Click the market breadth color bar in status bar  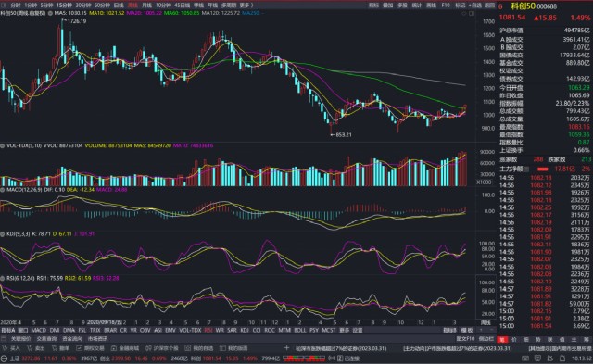[x=304, y=358]
